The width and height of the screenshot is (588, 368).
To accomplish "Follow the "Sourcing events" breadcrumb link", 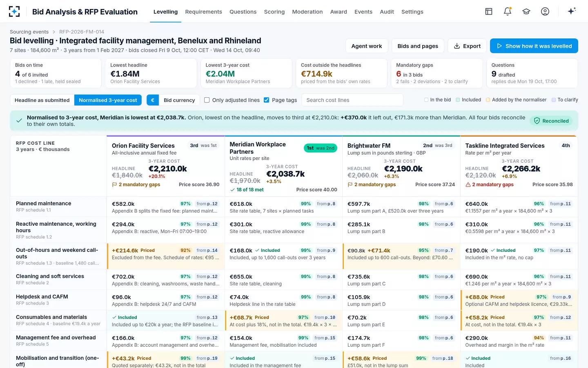I will click(x=29, y=32).
